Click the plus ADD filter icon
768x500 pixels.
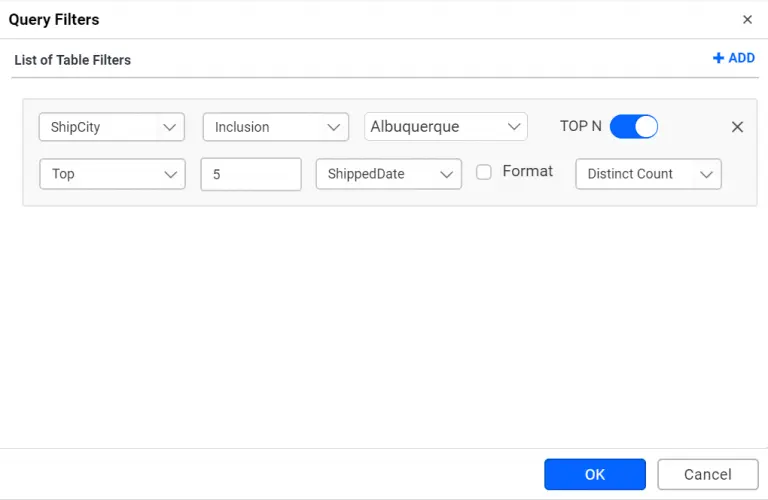[718, 58]
